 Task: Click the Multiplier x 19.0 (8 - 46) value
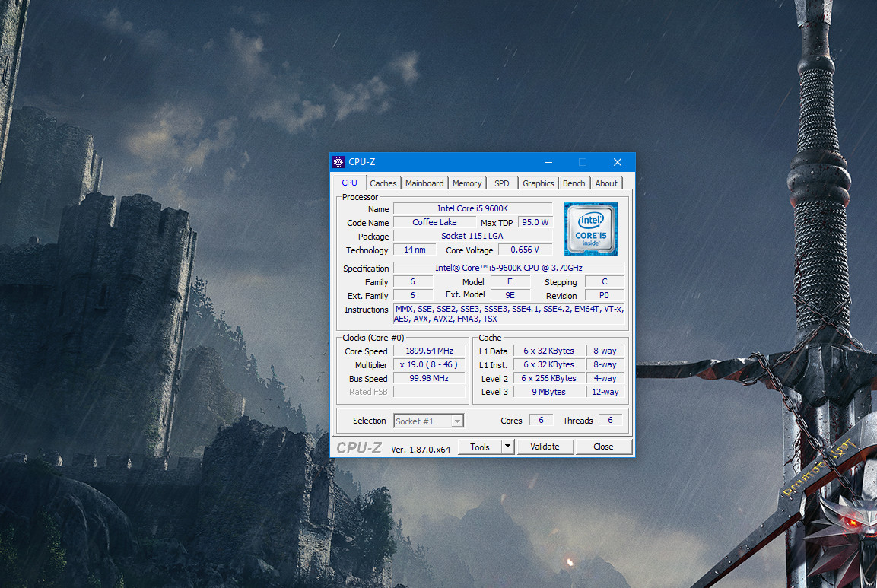[x=430, y=364]
